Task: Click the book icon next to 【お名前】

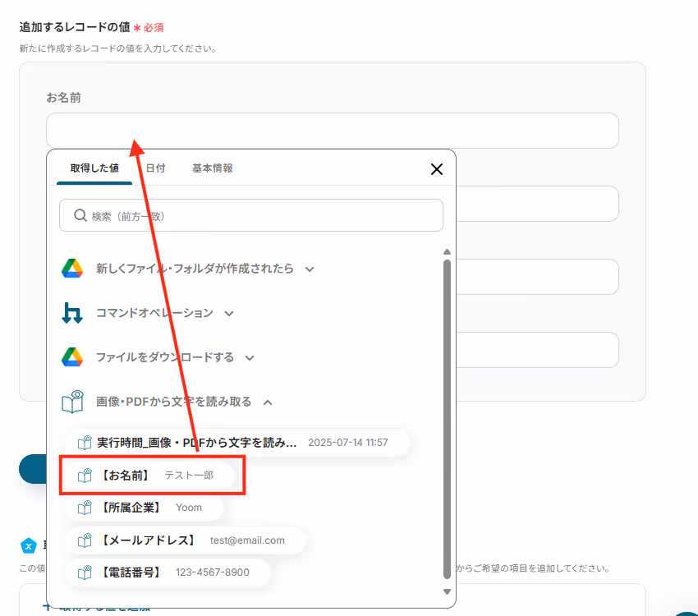Action: pyautogui.click(x=85, y=476)
